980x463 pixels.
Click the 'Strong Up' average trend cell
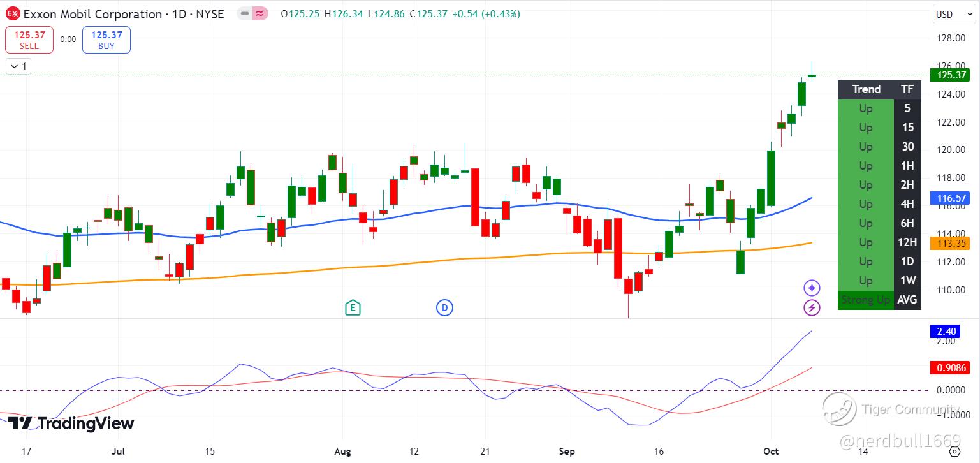coord(866,300)
